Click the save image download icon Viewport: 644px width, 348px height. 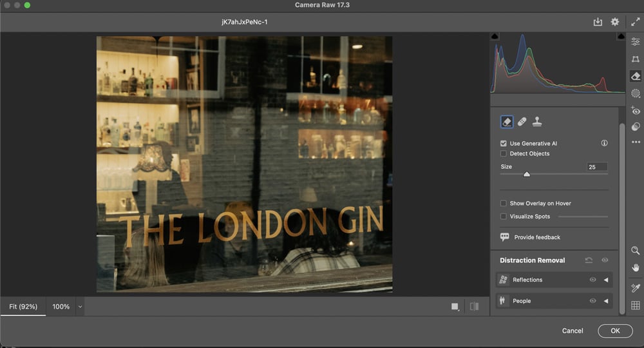pos(598,22)
